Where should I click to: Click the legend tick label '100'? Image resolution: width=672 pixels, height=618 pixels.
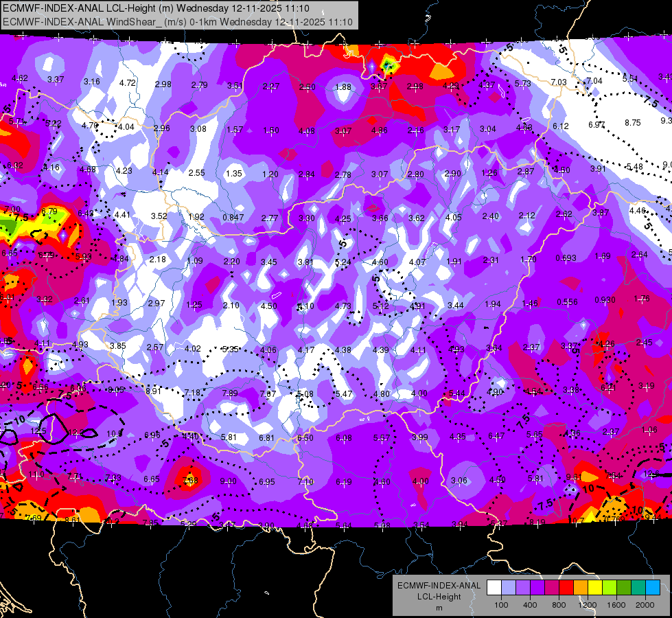(x=501, y=605)
